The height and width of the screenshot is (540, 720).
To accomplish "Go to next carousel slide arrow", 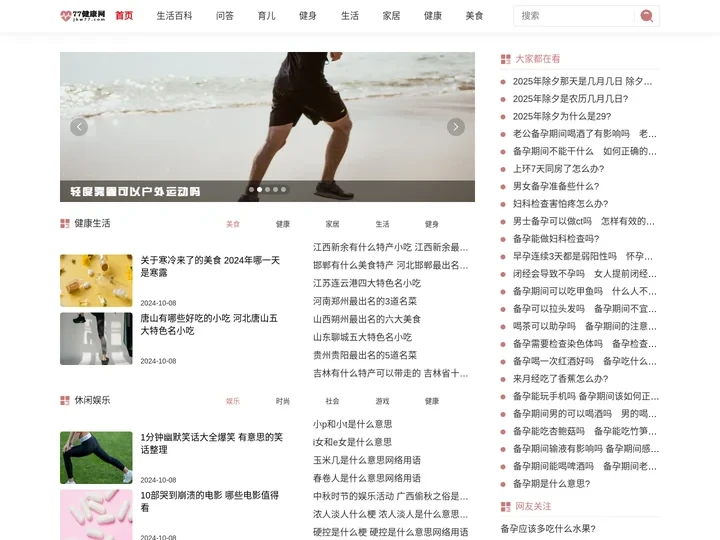I will [x=456, y=127].
